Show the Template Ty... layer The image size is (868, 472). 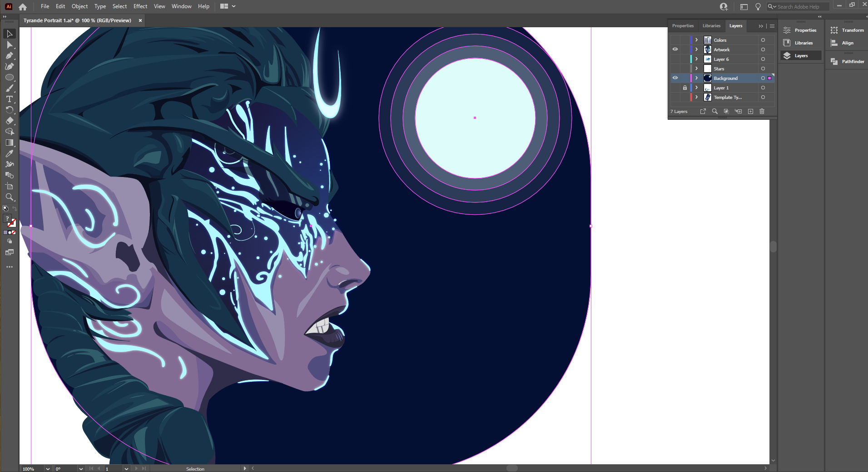(675, 97)
